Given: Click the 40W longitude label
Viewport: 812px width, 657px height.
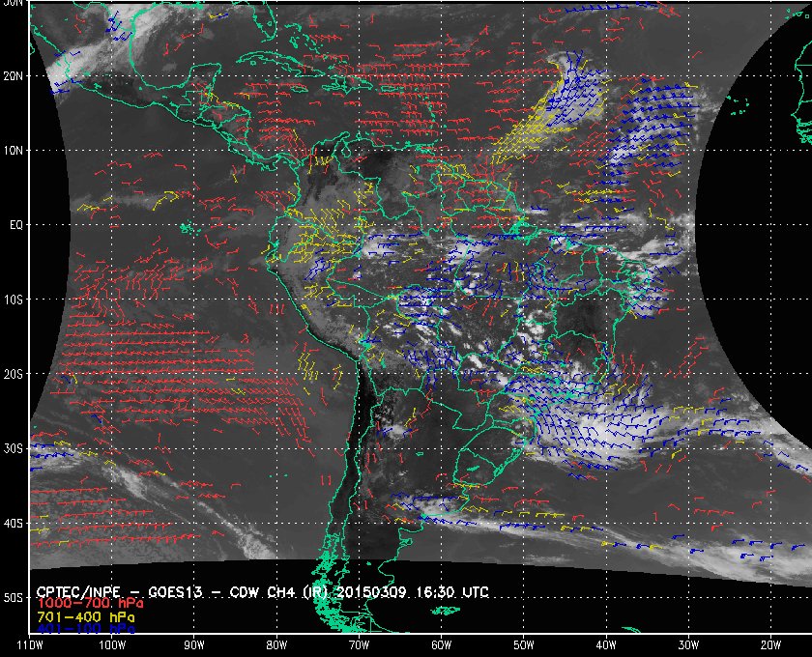Looking at the screenshot, I should [605, 644].
